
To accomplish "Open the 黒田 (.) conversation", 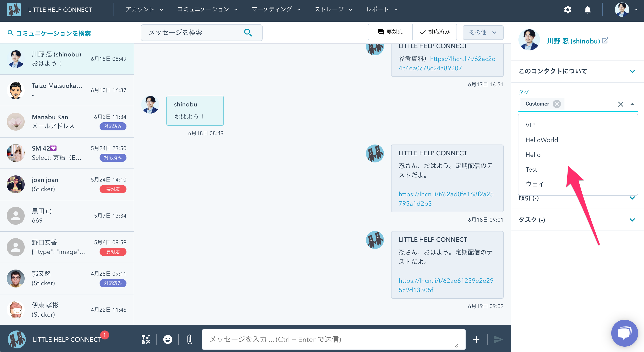I will point(67,216).
